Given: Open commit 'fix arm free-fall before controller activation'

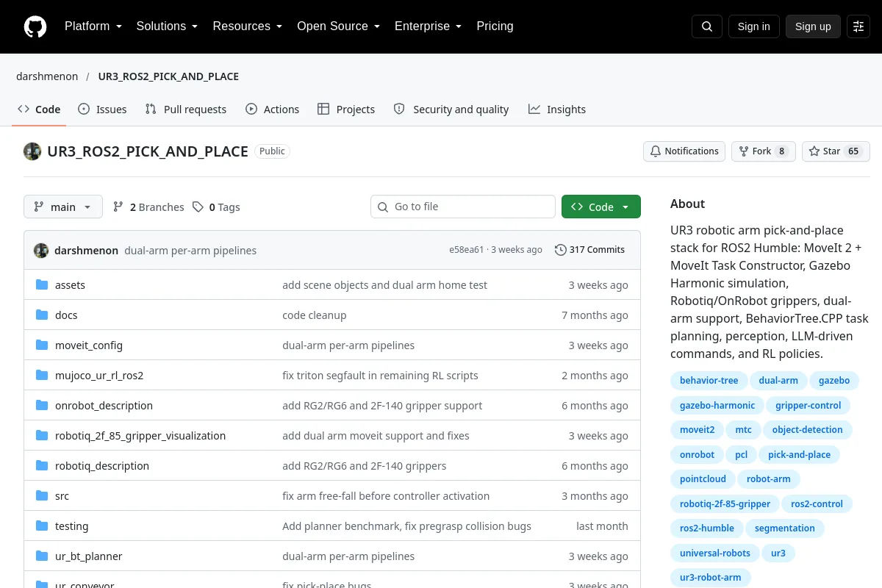Looking at the screenshot, I should coord(386,496).
